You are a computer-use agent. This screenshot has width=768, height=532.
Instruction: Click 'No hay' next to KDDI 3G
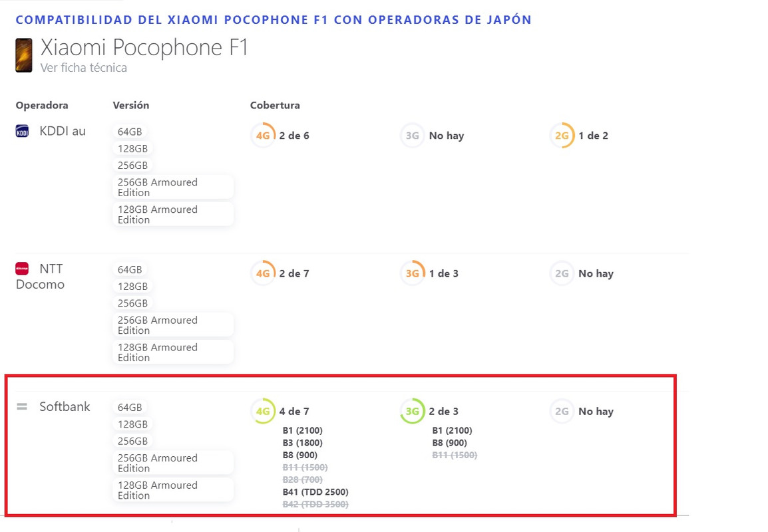click(x=446, y=136)
